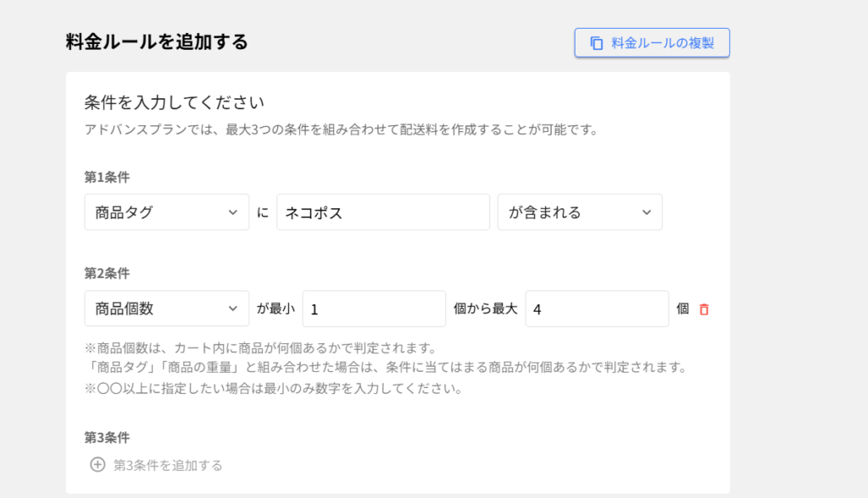The height and width of the screenshot is (498, 868).
Task: Click the plus circle icon under 第3条件
Action: 97,465
